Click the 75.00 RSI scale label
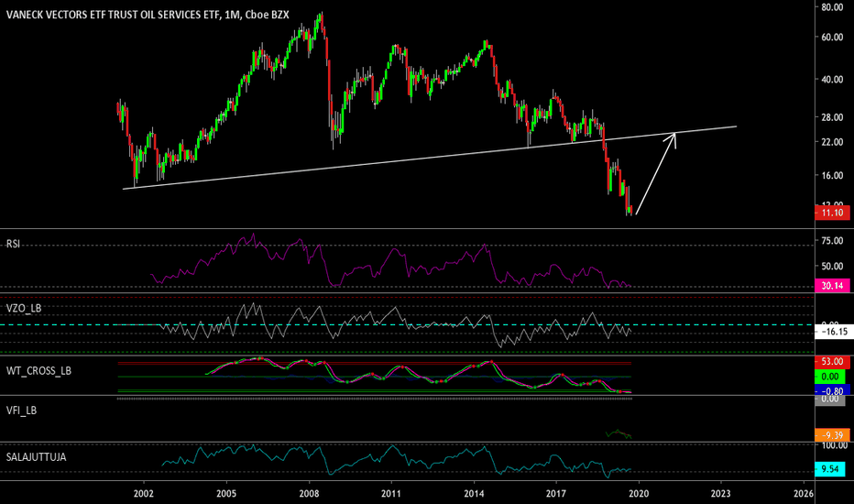 [x=832, y=241]
